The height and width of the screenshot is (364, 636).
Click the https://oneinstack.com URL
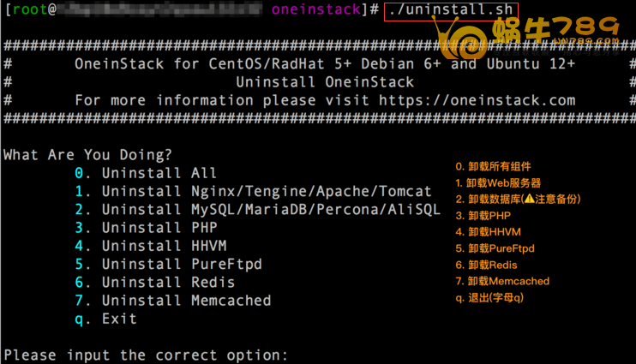pyautogui.click(x=477, y=100)
